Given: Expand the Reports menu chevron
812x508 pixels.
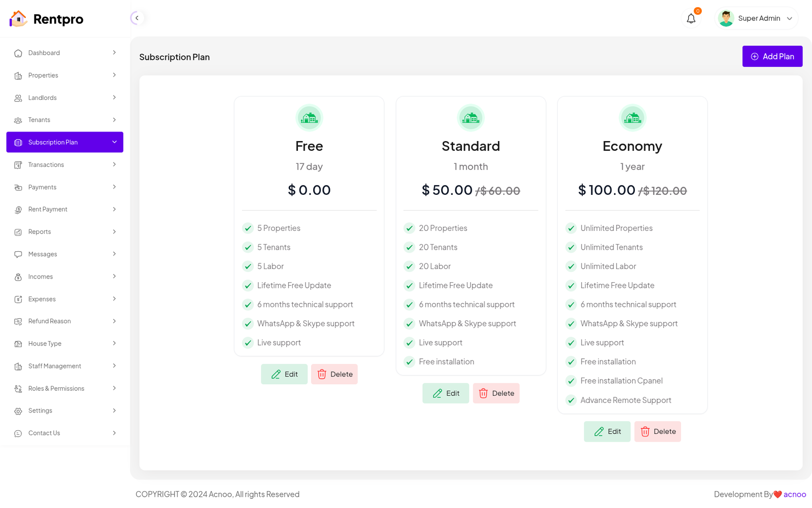Looking at the screenshot, I should pyautogui.click(x=114, y=232).
